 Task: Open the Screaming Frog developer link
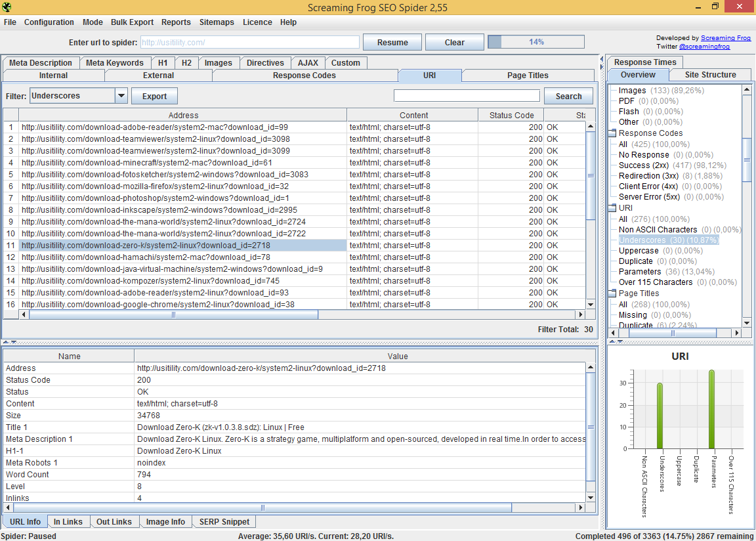pyautogui.click(x=726, y=37)
